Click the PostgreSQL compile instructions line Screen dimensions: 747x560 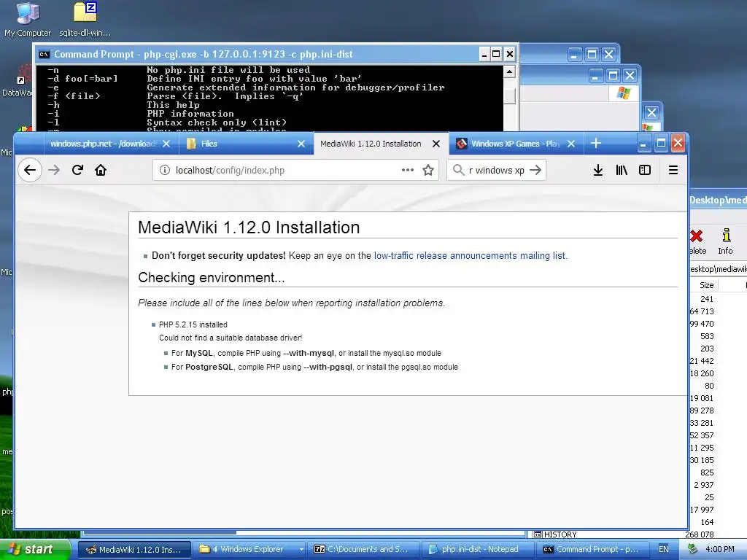click(x=314, y=367)
